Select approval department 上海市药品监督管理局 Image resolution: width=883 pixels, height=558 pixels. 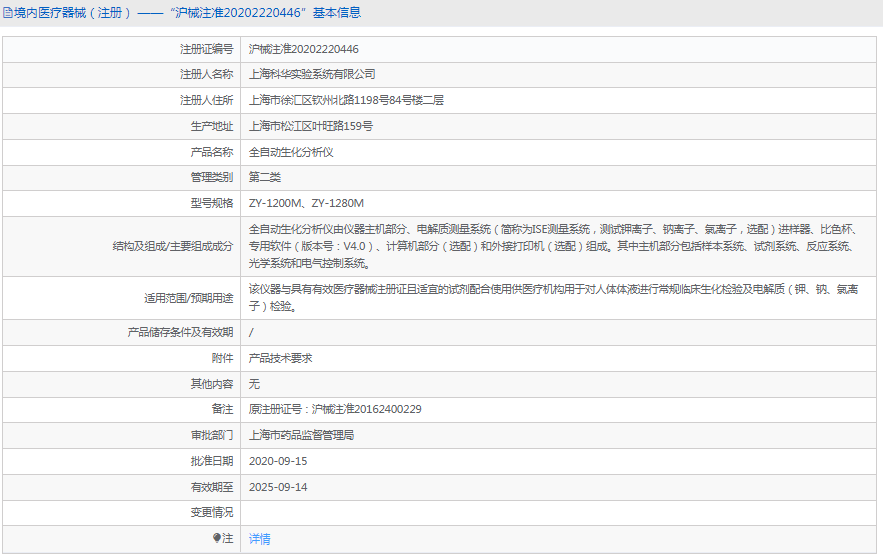pyautogui.click(x=301, y=436)
